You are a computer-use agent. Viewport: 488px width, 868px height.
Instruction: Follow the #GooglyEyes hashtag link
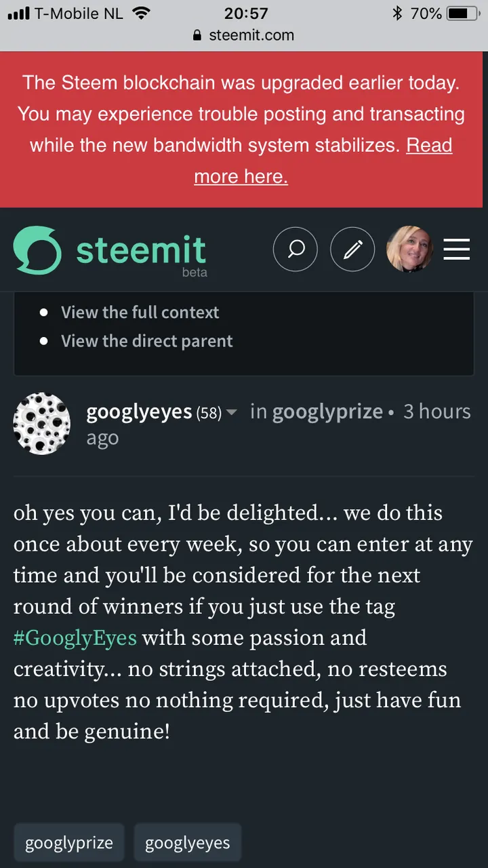[x=75, y=637]
